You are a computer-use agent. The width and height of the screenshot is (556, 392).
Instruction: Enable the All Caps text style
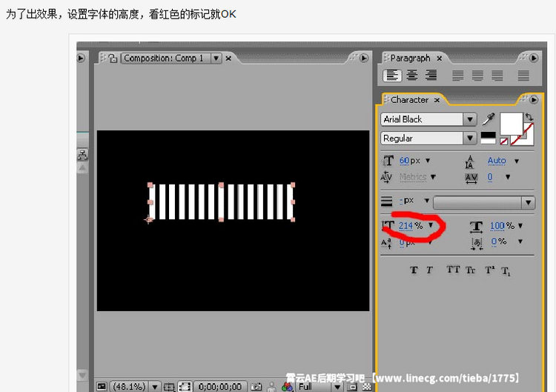click(x=453, y=270)
